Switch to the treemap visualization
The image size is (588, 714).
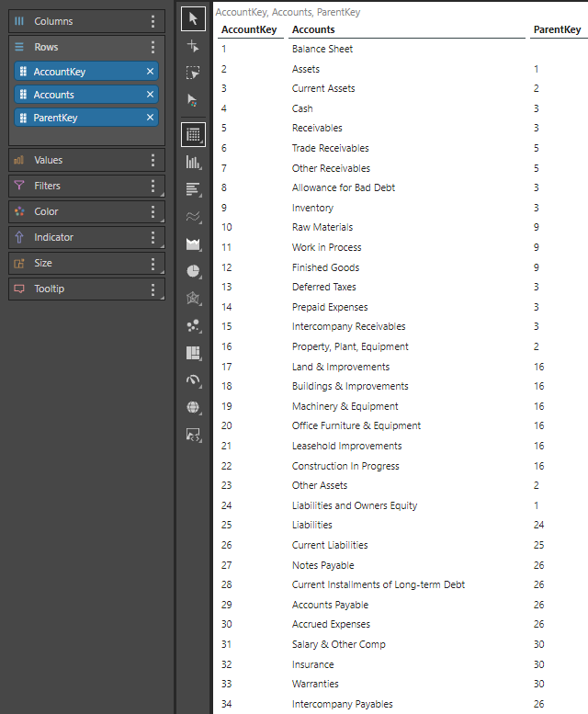[x=193, y=353]
